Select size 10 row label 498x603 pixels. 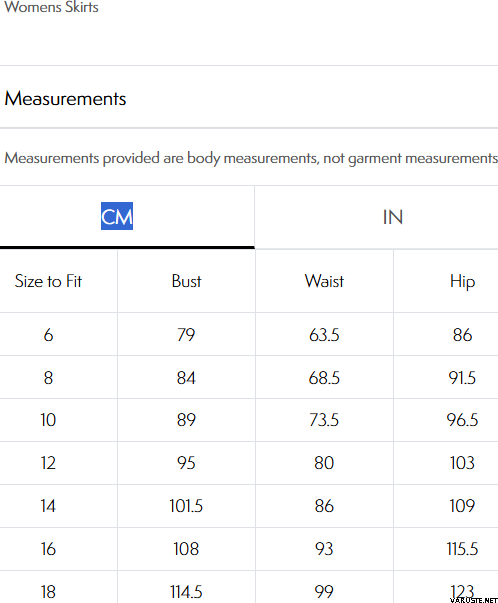(48, 420)
